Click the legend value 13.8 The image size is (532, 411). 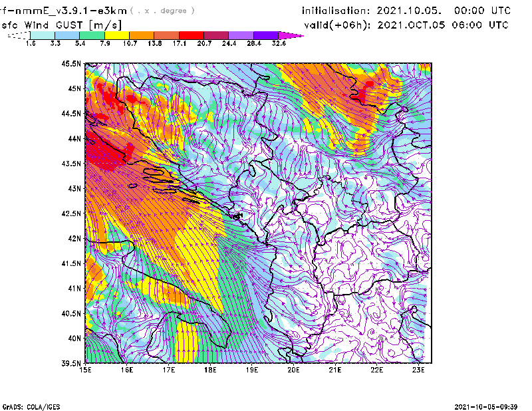tap(155, 43)
